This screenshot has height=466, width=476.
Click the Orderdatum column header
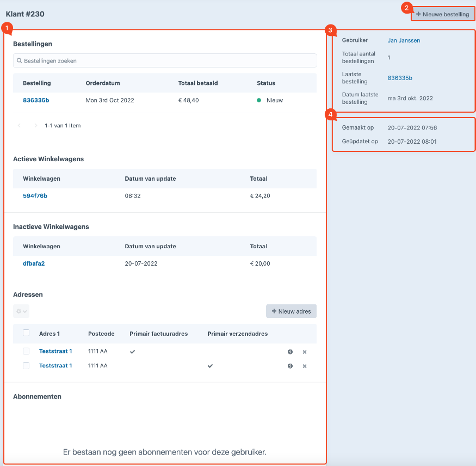103,83
